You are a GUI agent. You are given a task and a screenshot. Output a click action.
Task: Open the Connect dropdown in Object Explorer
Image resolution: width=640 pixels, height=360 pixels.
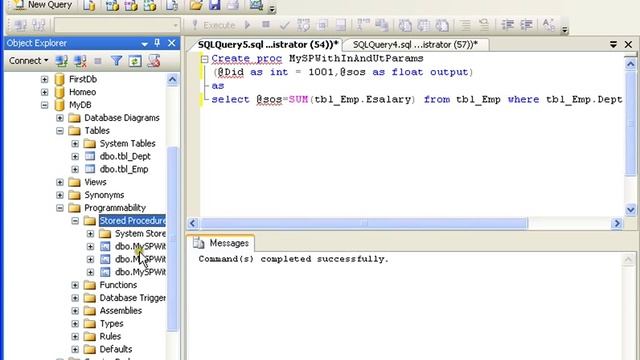click(x=29, y=61)
